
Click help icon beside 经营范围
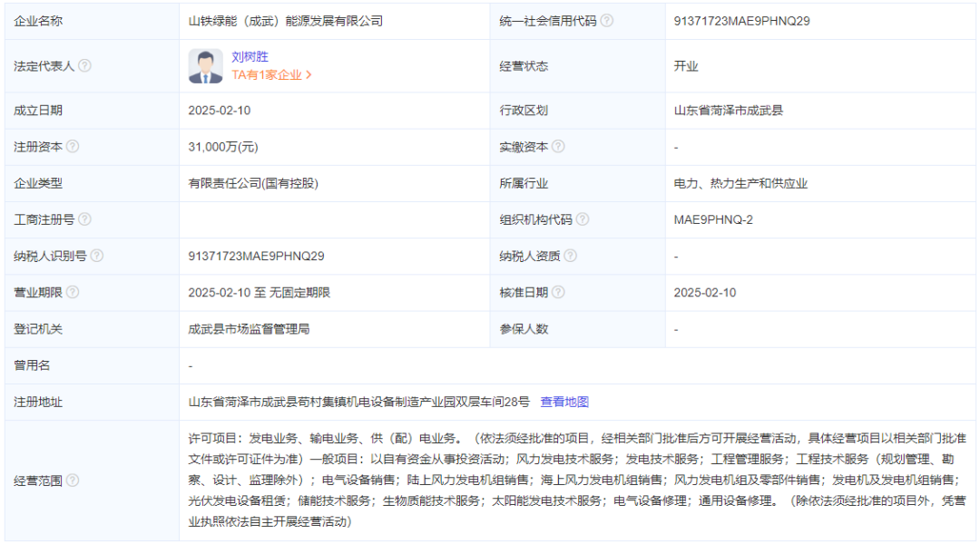tap(73, 481)
